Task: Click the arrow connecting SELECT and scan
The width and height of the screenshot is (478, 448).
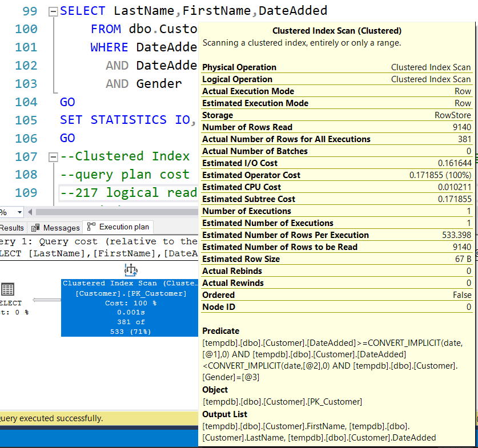Action: [x=46, y=300]
